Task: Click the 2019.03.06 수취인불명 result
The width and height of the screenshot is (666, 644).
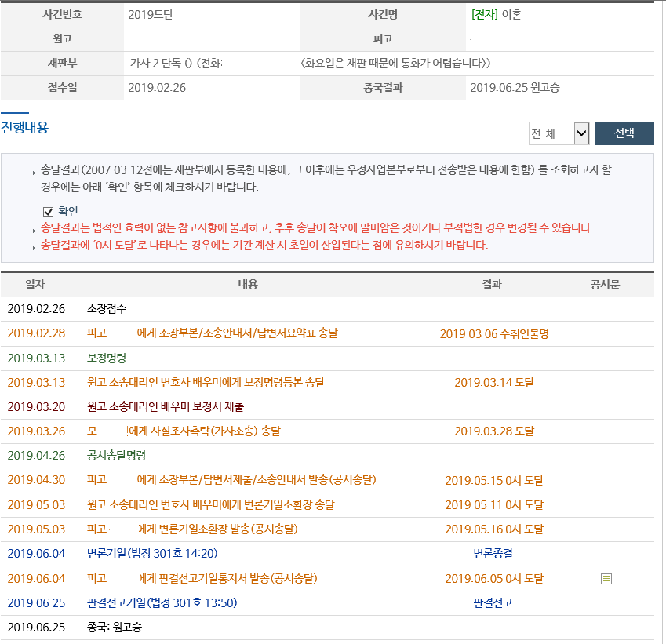Action: 493,333
